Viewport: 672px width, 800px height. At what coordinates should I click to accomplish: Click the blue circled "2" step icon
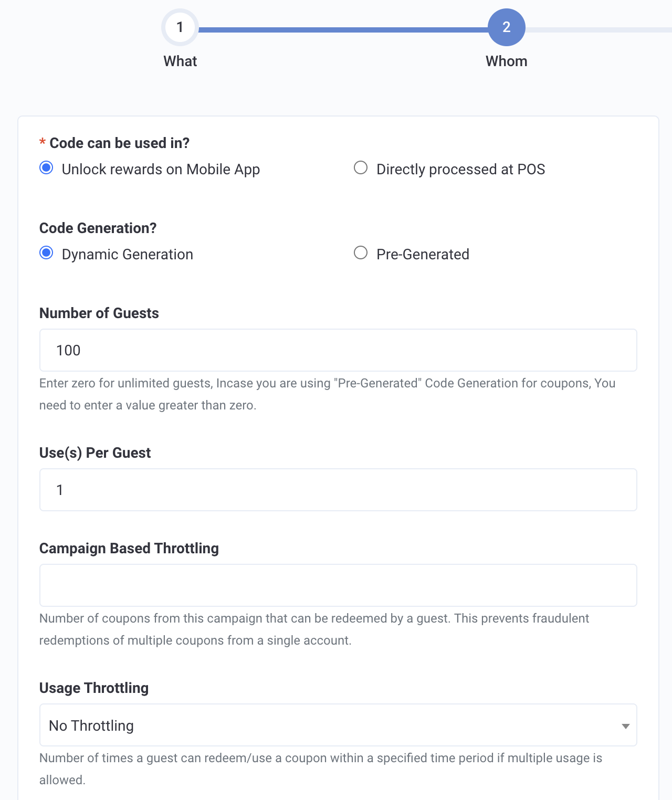coord(506,27)
